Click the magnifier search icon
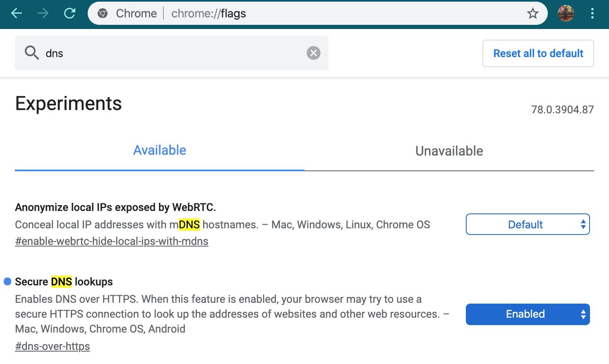 pos(31,53)
